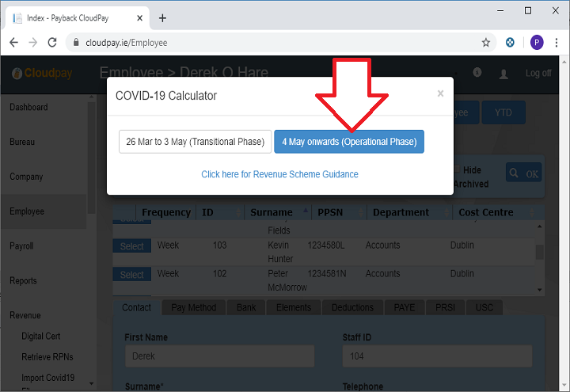The image size is (570, 392).
Task: Toggle the Hide Archived checkbox
Action: 456,169
